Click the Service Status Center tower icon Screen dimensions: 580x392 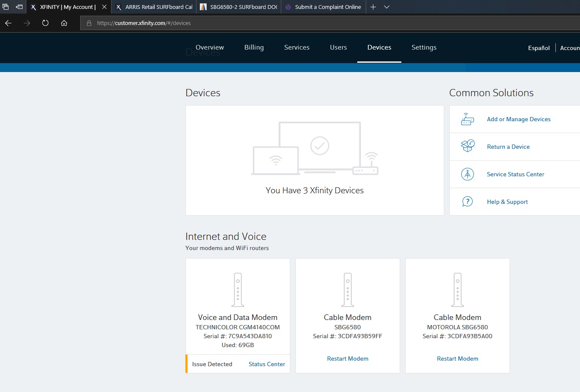point(467,174)
